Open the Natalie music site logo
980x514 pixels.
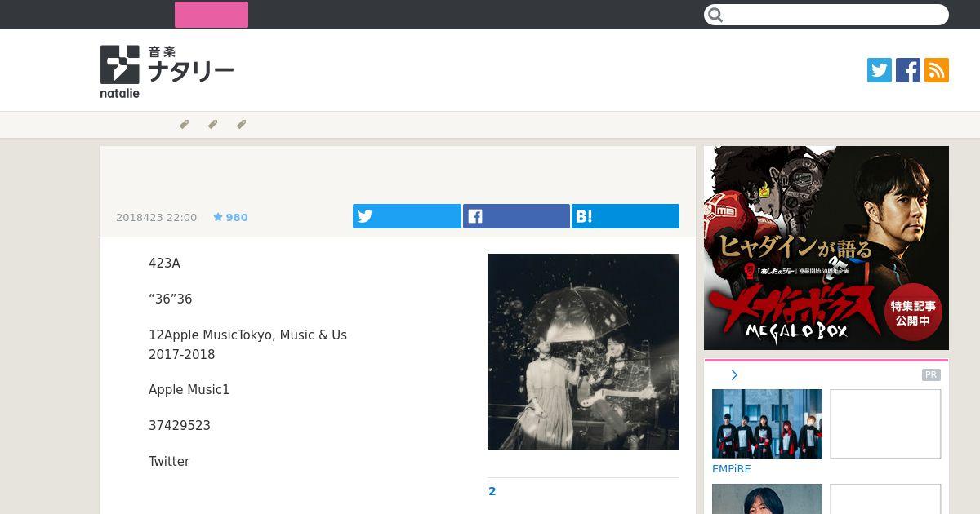click(167, 71)
